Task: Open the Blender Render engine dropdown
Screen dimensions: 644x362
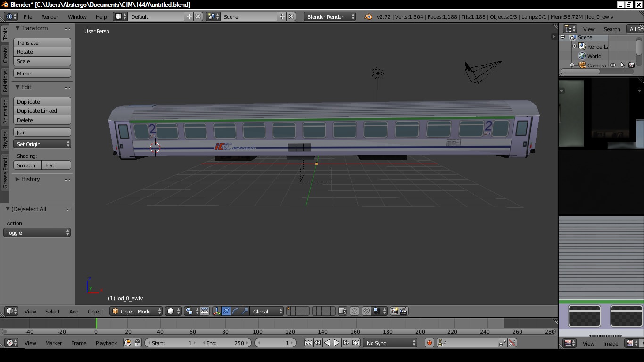Action: (x=330, y=16)
